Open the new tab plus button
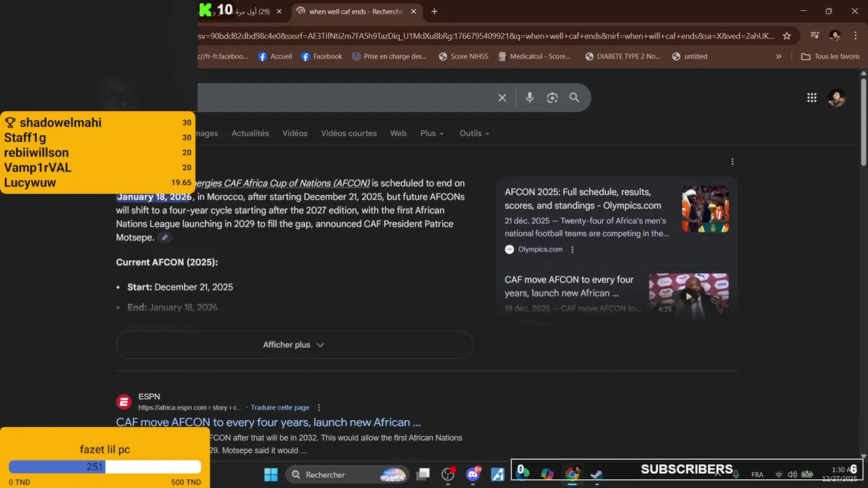868x488 pixels. coord(434,12)
